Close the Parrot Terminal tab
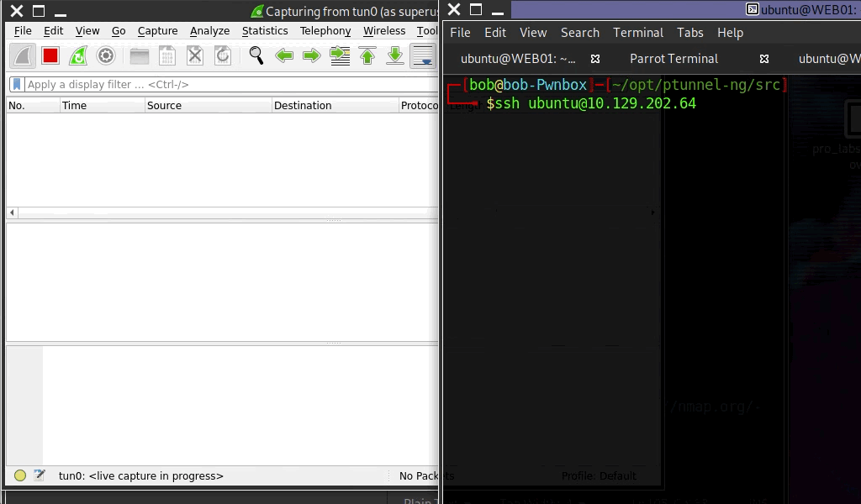Viewport: 861px width, 504px height. coord(764,59)
